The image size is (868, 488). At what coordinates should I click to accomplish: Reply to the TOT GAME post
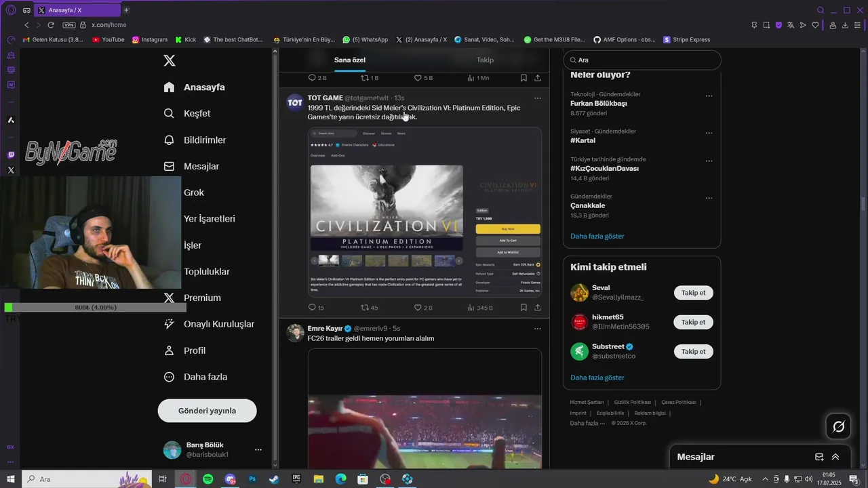pos(316,308)
